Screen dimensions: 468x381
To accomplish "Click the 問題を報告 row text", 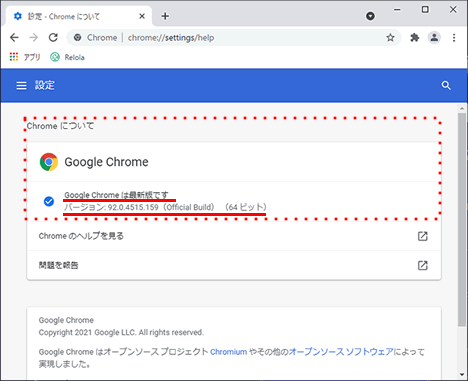I will 59,265.
